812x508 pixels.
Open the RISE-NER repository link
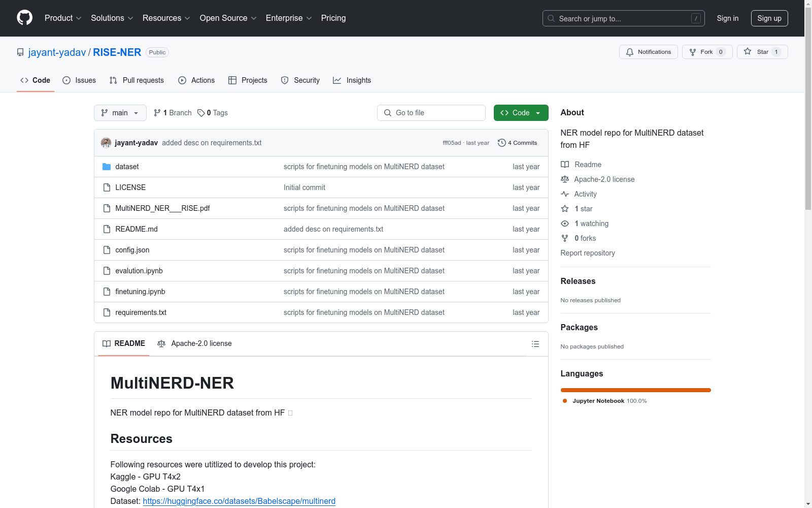117,52
